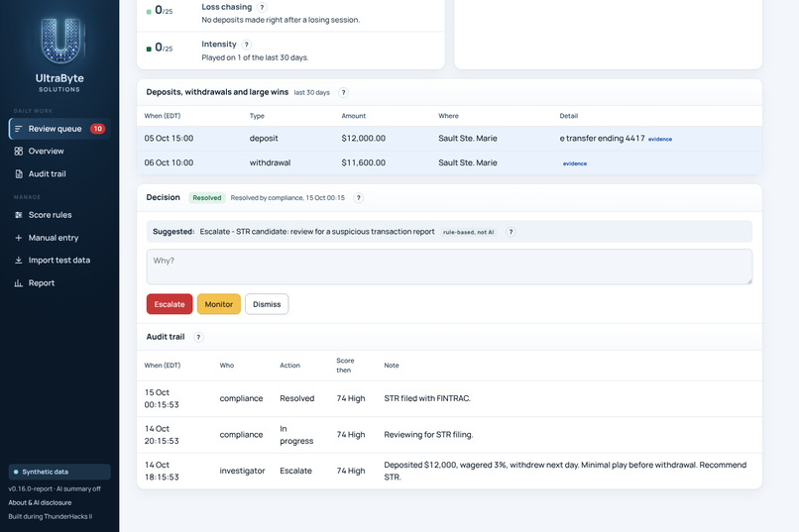Click the 15 Oct 00:15:53 audit timestamp
This screenshot has width=799, height=532.
point(162,398)
